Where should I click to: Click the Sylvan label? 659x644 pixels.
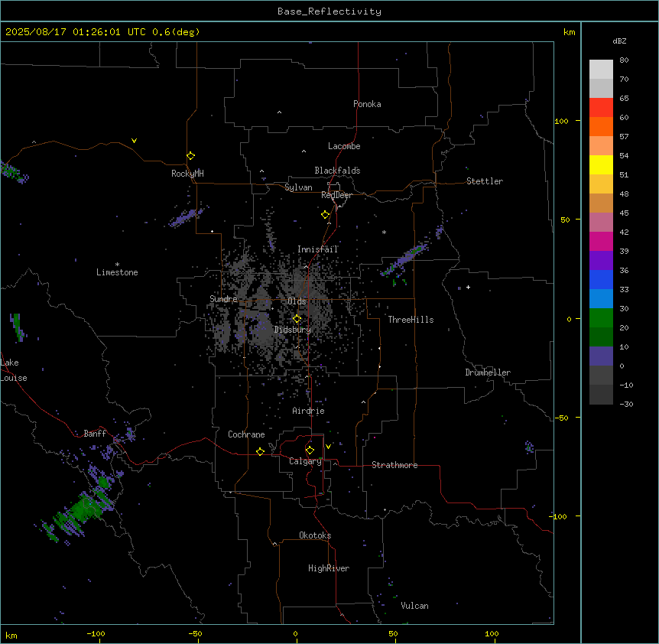(x=298, y=187)
